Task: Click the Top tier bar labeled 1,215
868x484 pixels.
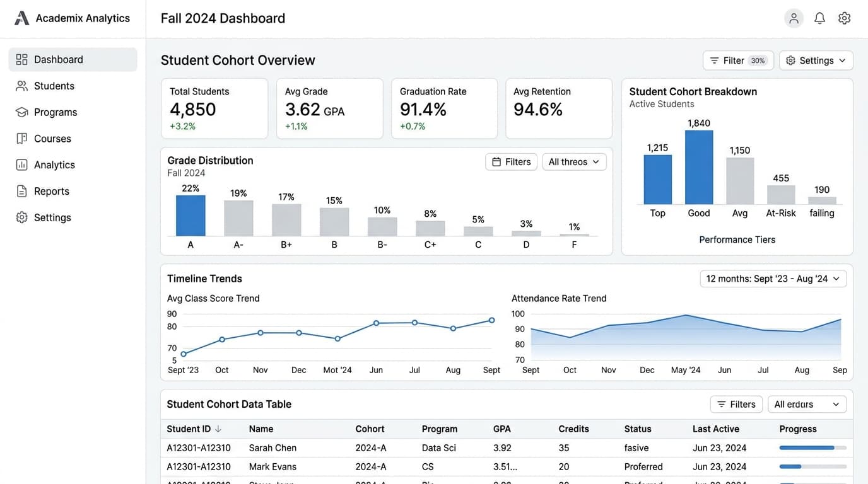Action: click(658, 179)
